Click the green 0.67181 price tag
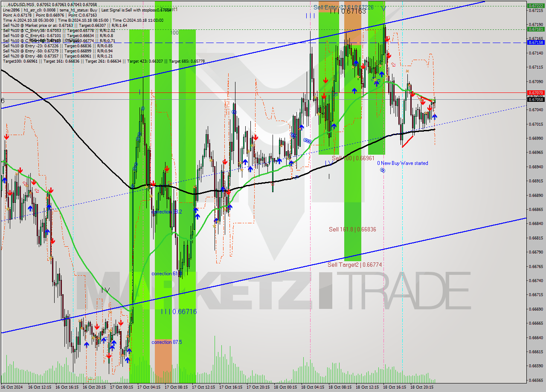Image resolution: width=546 pixels, height=392 pixels. (x=535, y=29)
